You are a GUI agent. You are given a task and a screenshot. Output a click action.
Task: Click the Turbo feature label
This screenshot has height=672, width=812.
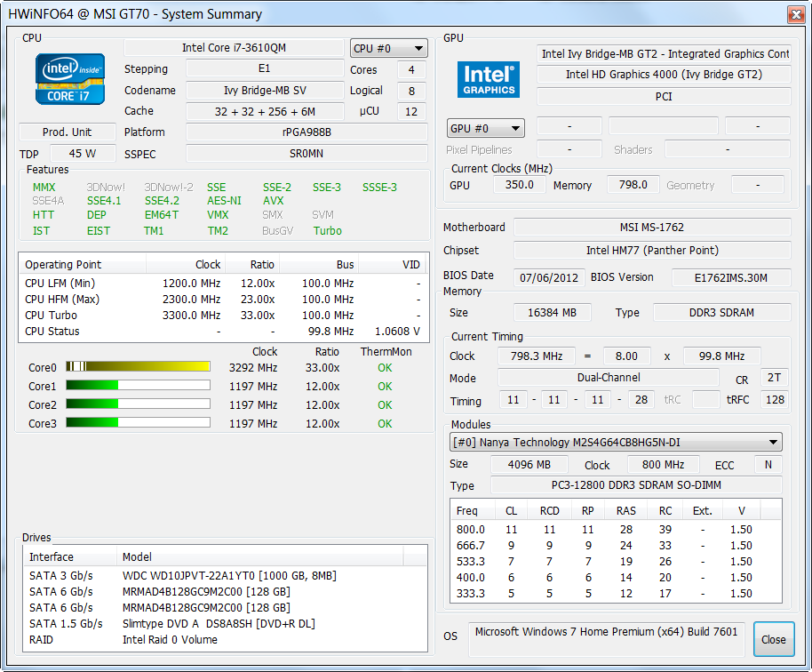(x=328, y=230)
